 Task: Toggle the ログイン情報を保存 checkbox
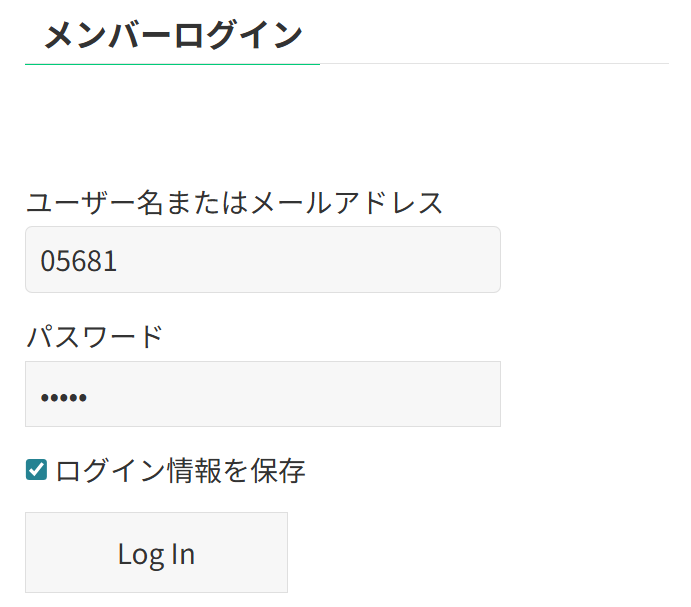[36, 469]
